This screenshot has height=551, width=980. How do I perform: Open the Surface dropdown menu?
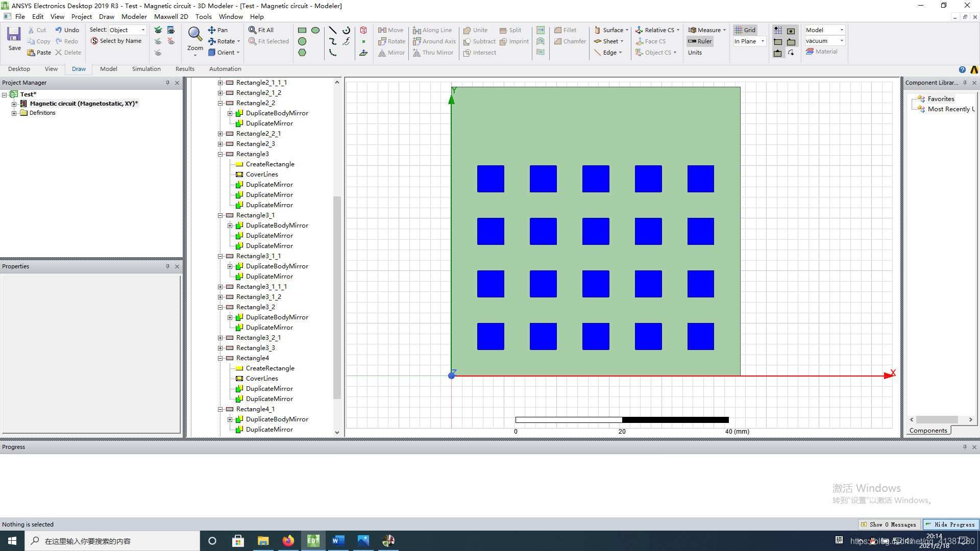pyautogui.click(x=611, y=30)
